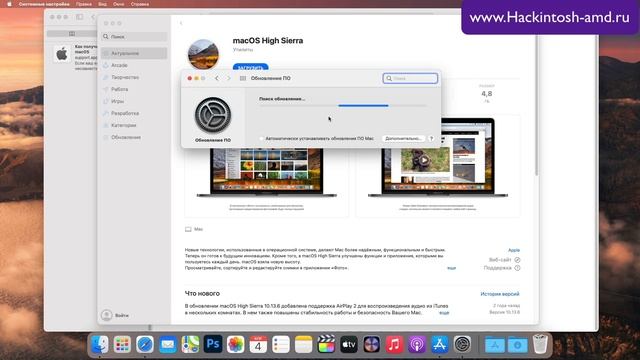Screen dimensions: 640x360
Task: Open Applications folder in the Dock
Action: click(x=495, y=345)
